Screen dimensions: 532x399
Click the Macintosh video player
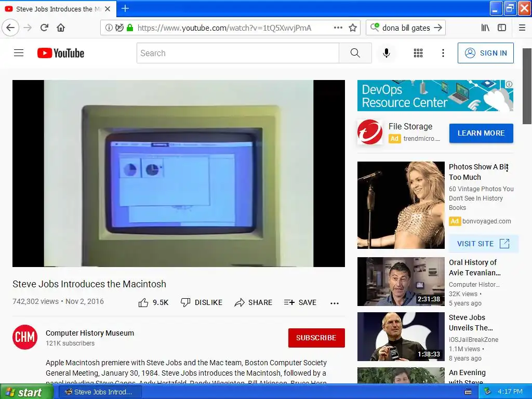[x=179, y=174]
